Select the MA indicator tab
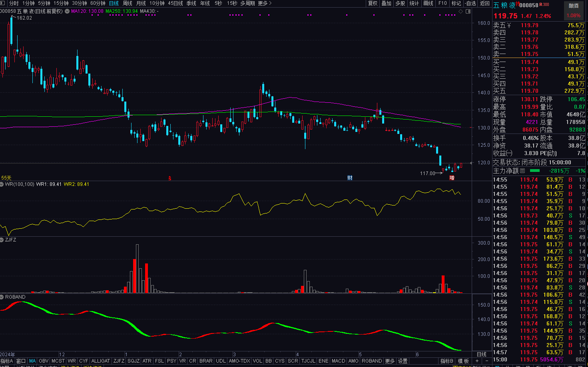The image size is (588, 367). pyautogui.click(x=32, y=361)
